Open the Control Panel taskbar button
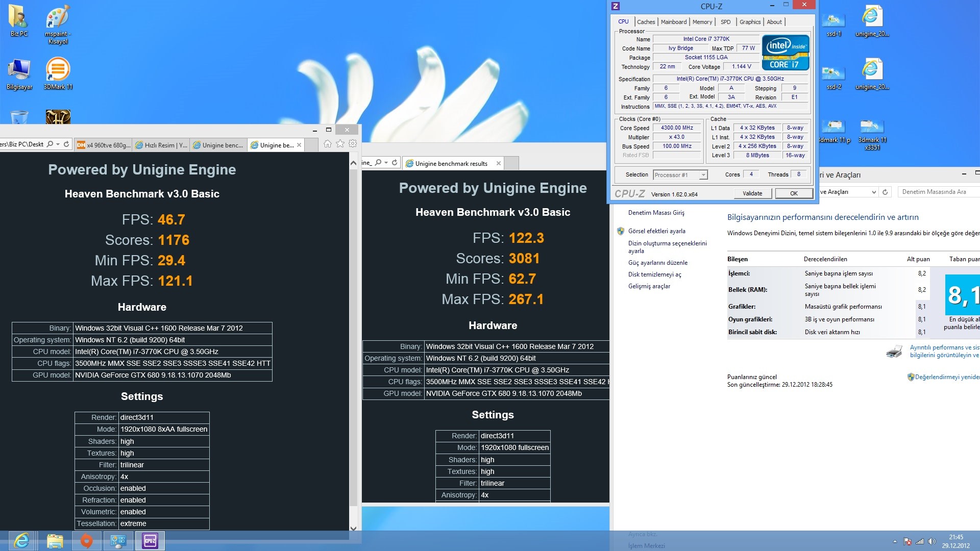Viewport: 980px width, 551px height. coord(118,541)
